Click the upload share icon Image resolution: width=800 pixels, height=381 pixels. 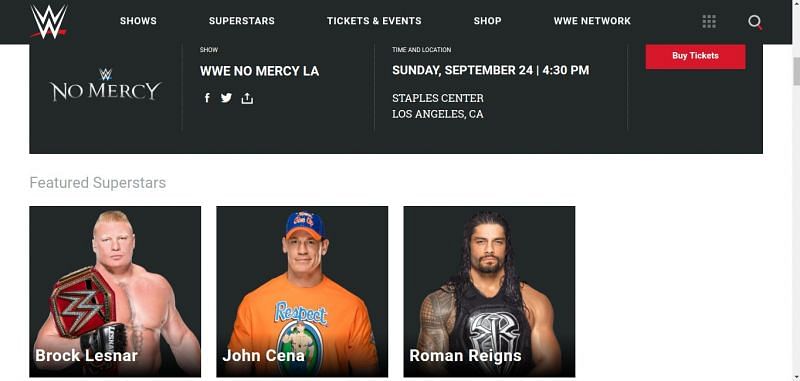247,98
